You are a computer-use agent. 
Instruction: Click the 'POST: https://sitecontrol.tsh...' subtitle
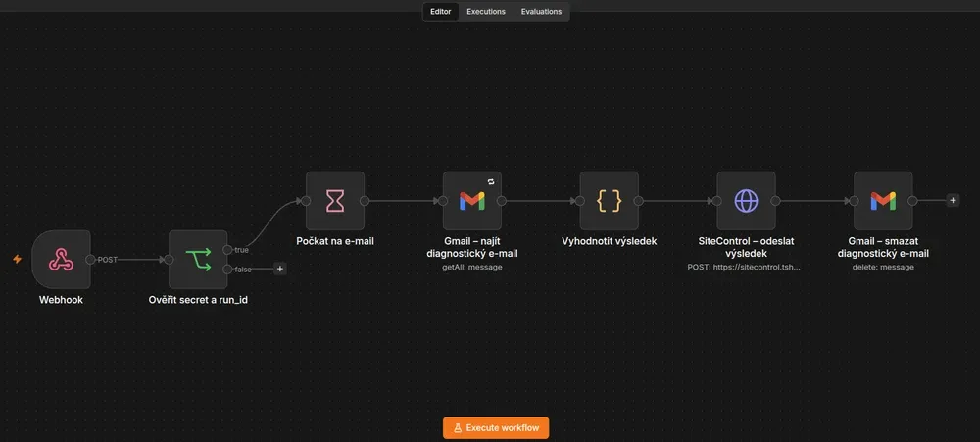746,267
